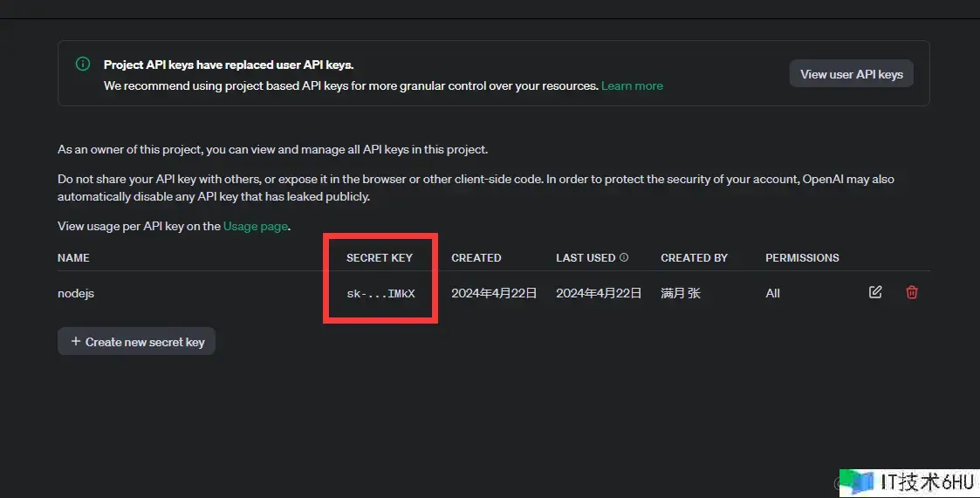Image resolution: width=980 pixels, height=498 pixels.
Task: Click the last used date of the nodejs key
Action: 599,293
